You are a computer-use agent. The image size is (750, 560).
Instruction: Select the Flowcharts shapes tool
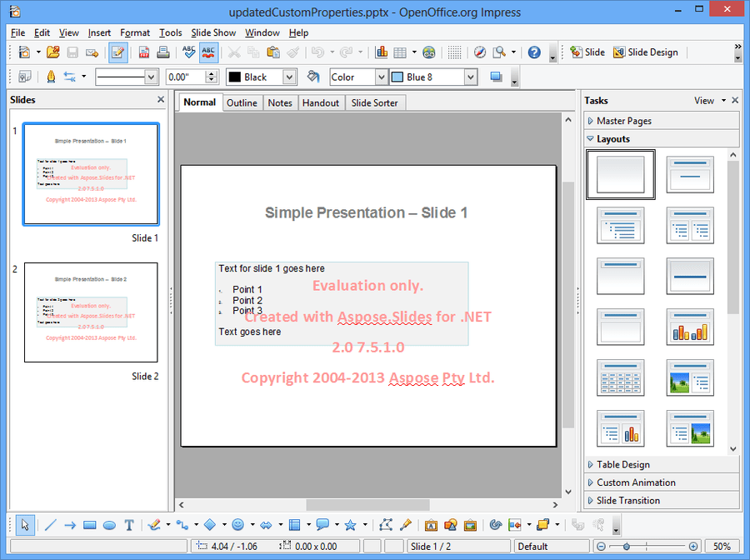[x=295, y=525]
